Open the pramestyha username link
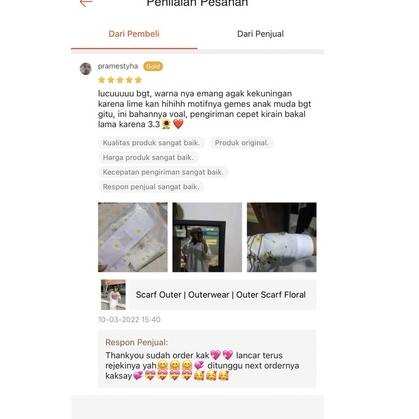The width and height of the screenshot is (419, 419). (x=118, y=66)
